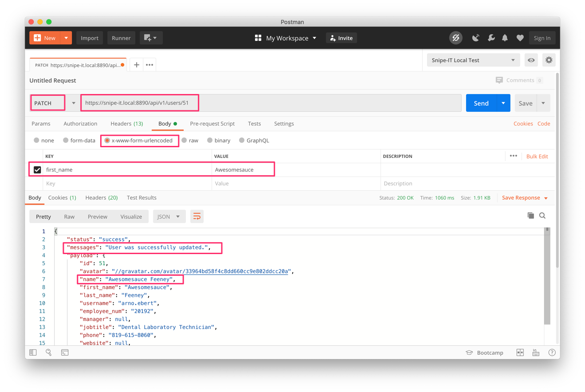Click the response body vertical scrollbar
This screenshot has width=585, height=392.
click(547, 276)
